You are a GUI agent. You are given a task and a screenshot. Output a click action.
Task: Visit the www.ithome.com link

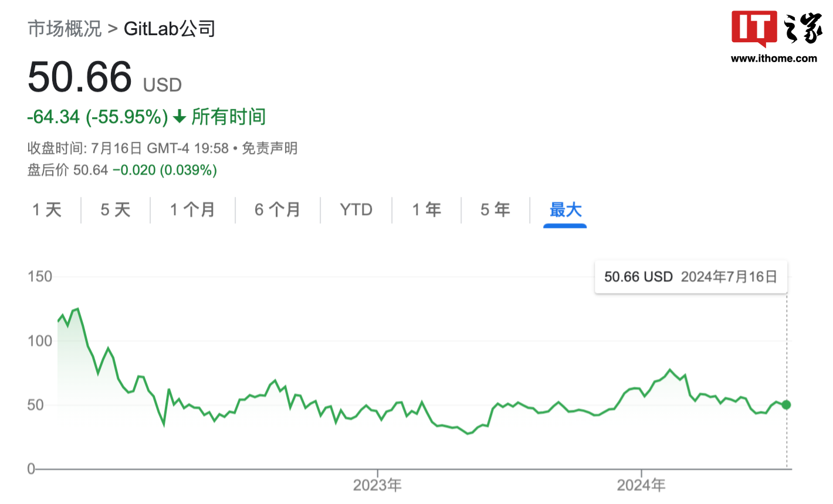point(773,59)
